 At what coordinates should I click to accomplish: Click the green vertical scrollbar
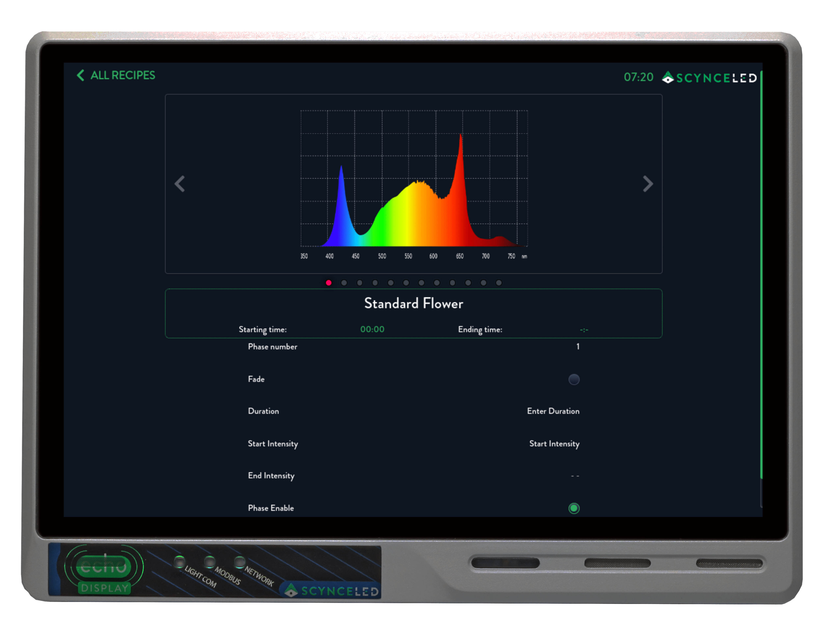pos(761,274)
